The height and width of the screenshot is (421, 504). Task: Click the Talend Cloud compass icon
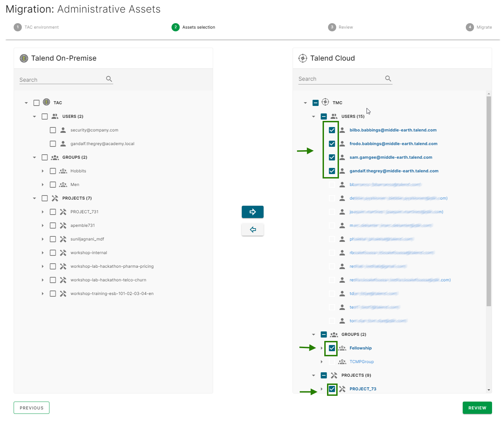pos(302,58)
